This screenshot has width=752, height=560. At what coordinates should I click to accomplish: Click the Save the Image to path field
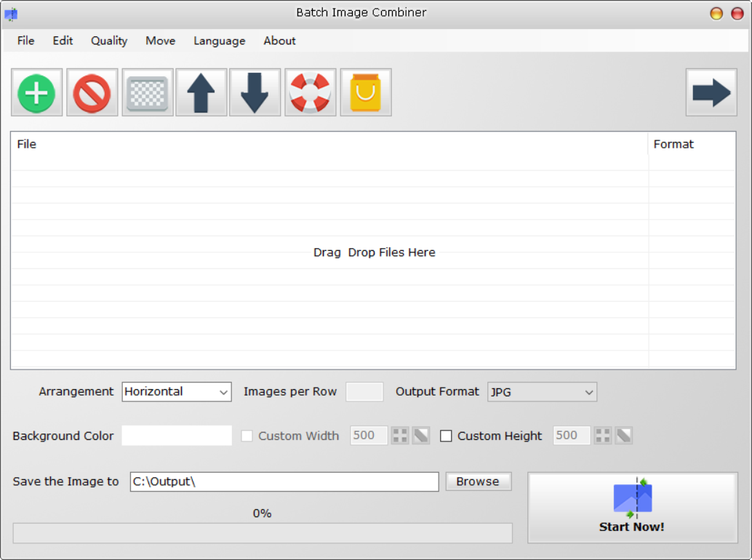coord(284,481)
